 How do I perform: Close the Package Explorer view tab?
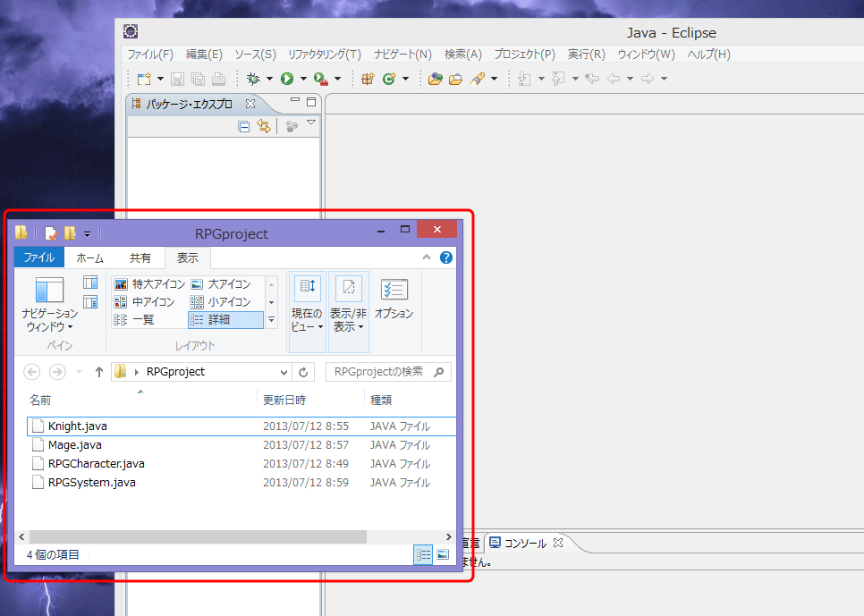click(250, 104)
